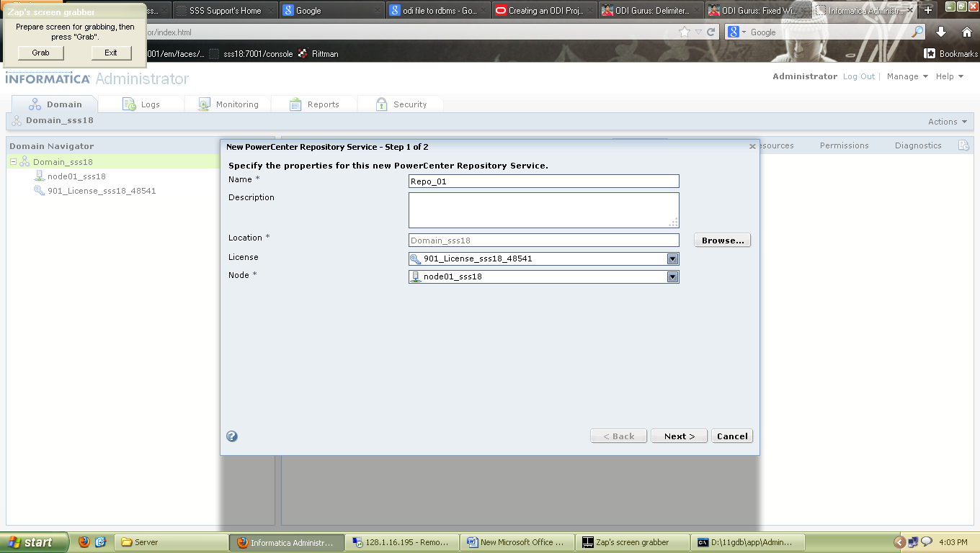
Task: Click the report icon beside Diagnostics
Action: (x=963, y=145)
